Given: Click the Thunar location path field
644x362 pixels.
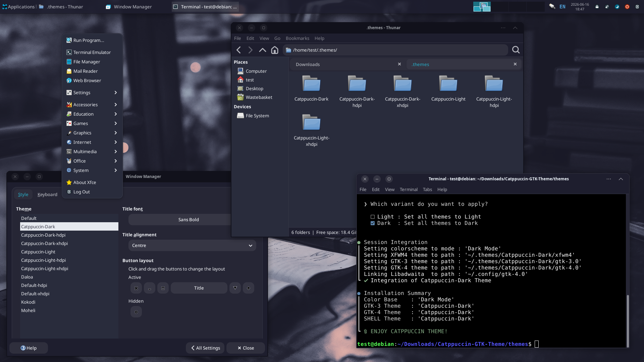Looking at the screenshot, I should (x=395, y=50).
